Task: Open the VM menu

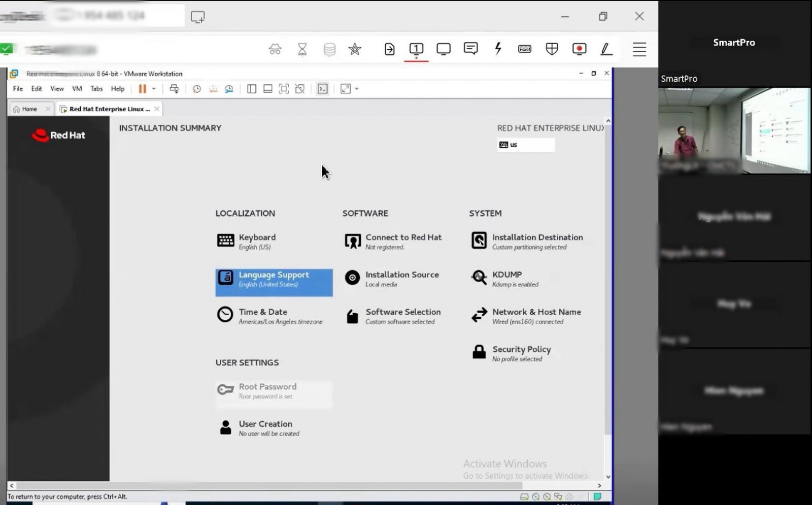Action: tap(77, 89)
